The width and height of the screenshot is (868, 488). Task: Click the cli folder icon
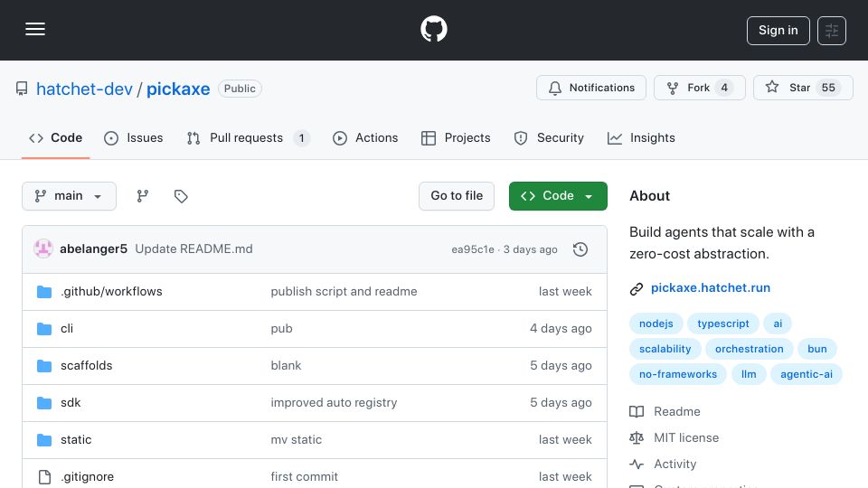[44, 329]
